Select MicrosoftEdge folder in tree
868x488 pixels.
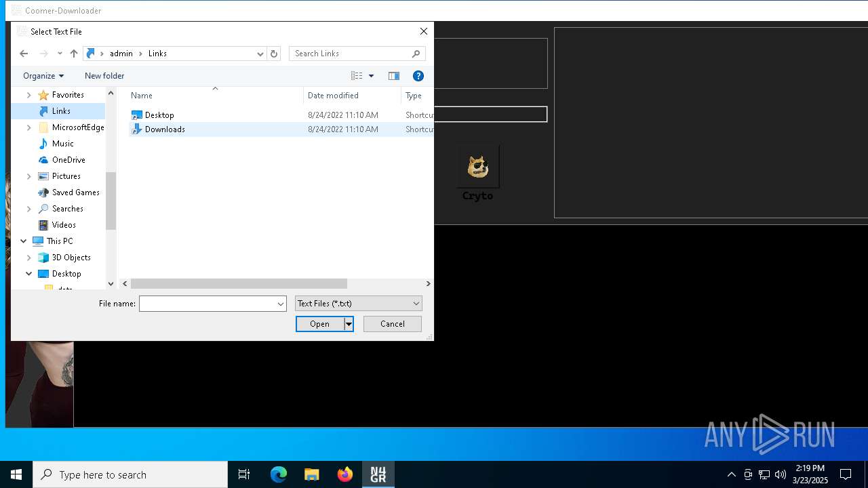(x=78, y=127)
